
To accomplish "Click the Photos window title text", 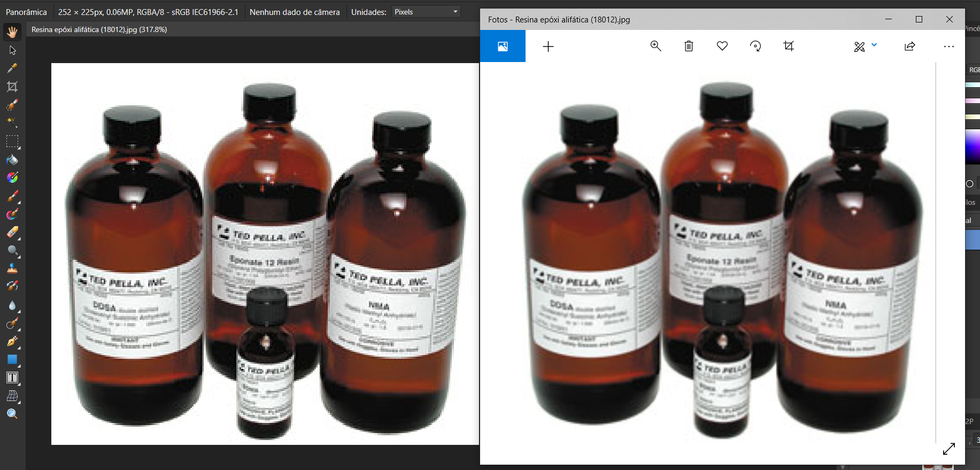I will (x=559, y=19).
